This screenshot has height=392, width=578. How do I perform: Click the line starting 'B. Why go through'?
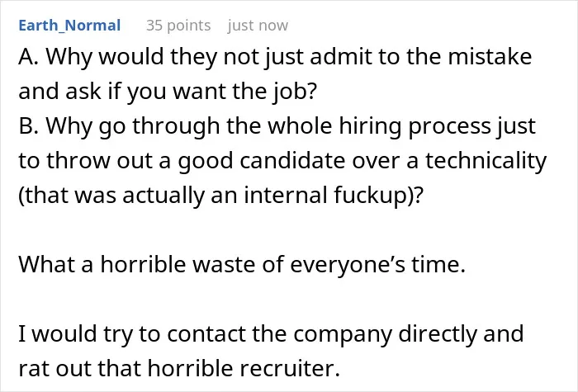click(277, 126)
